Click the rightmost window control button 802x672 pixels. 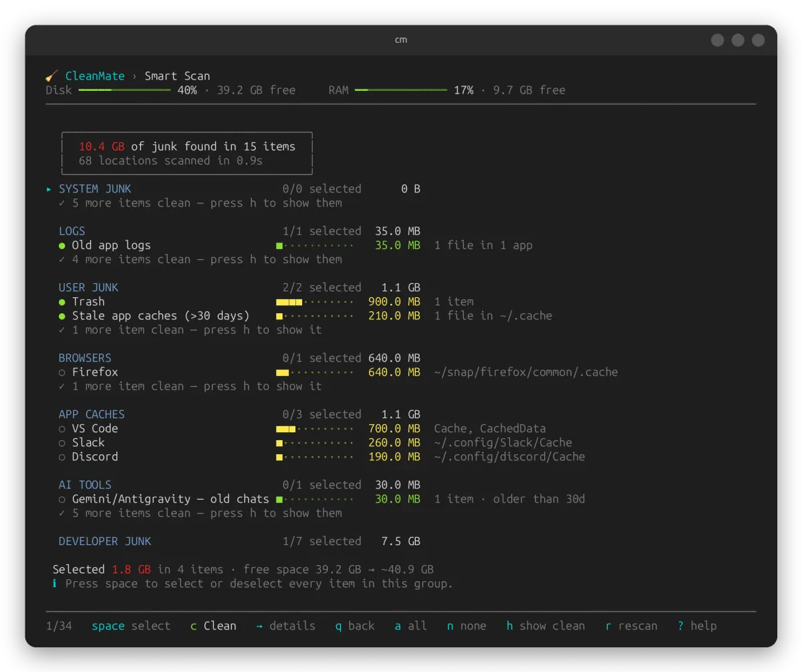(758, 40)
